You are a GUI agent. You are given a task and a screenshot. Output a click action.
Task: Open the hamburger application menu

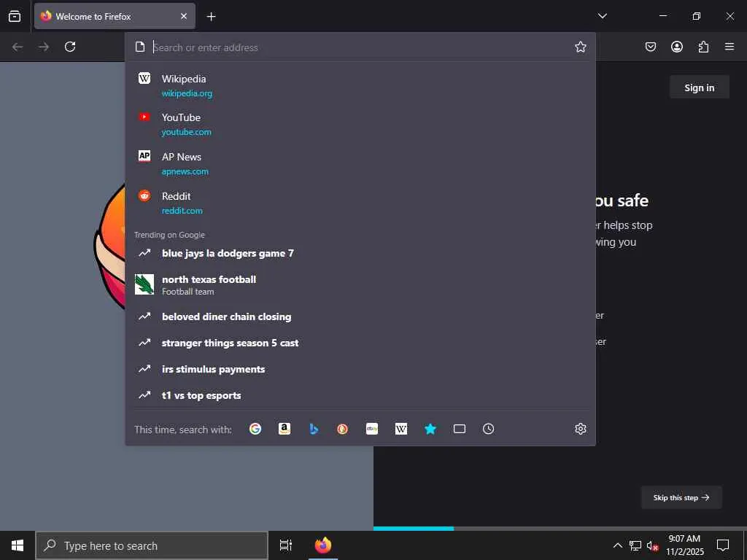[x=729, y=47]
